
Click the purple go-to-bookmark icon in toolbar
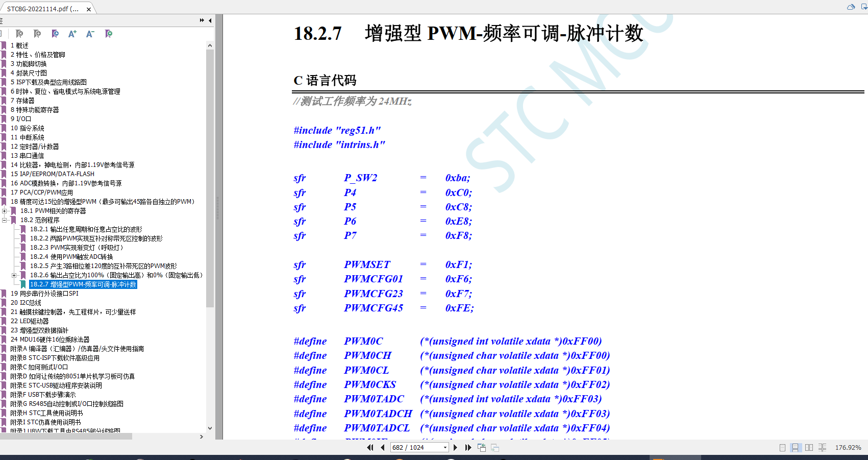(55, 34)
